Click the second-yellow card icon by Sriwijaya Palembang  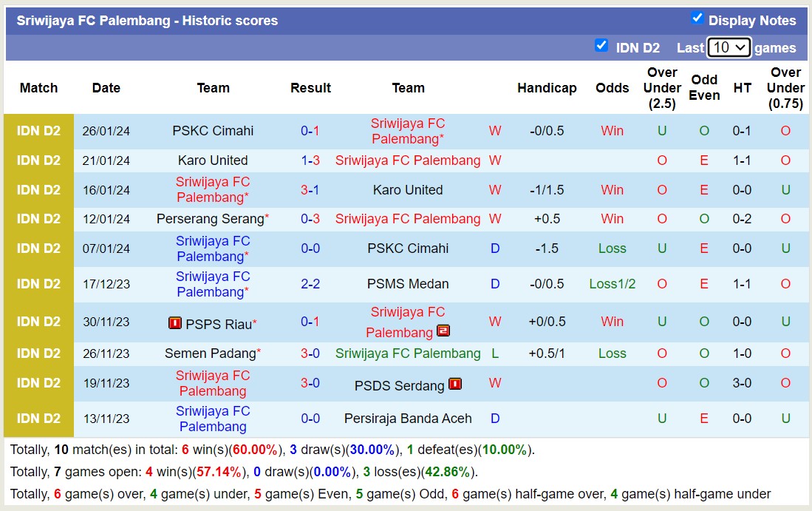[443, 331]
